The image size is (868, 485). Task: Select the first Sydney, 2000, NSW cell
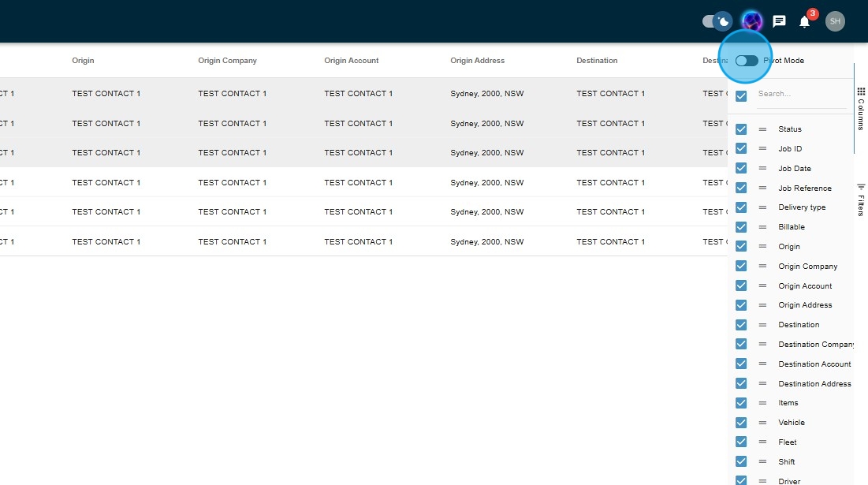[486, 94]
